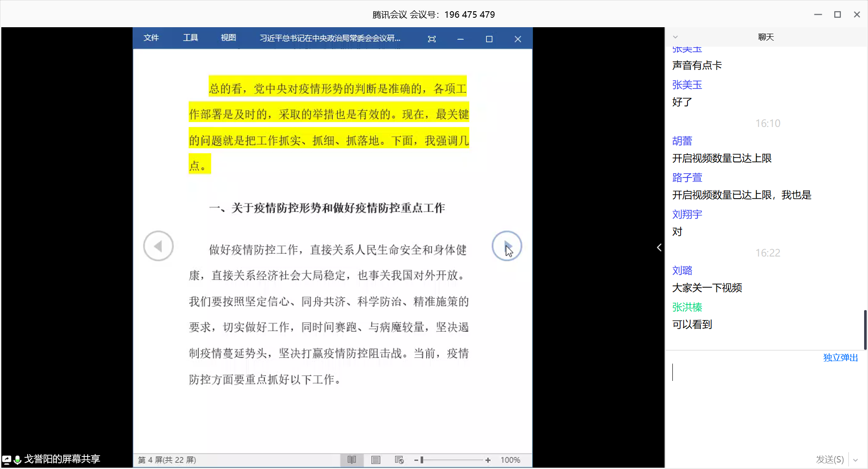Open the 文件 menu
868x469 pixels.
151,38
